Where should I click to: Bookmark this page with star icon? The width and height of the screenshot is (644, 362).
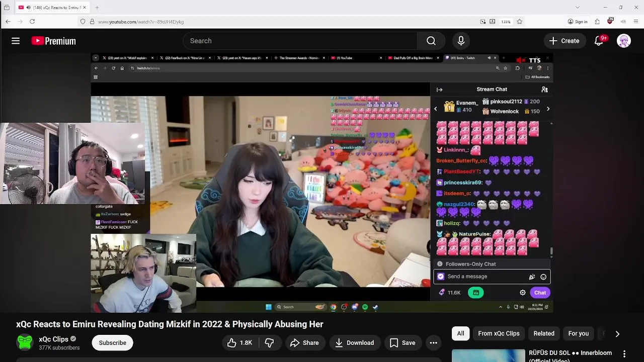point(519,22)
